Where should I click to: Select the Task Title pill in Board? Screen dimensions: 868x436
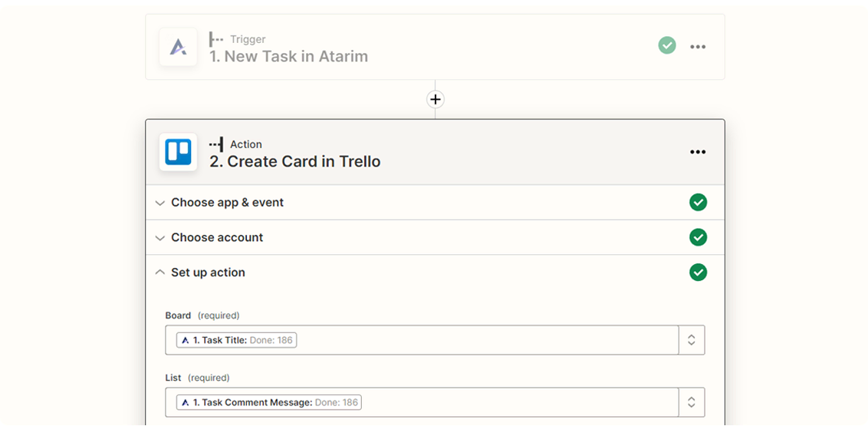[236, 340]
